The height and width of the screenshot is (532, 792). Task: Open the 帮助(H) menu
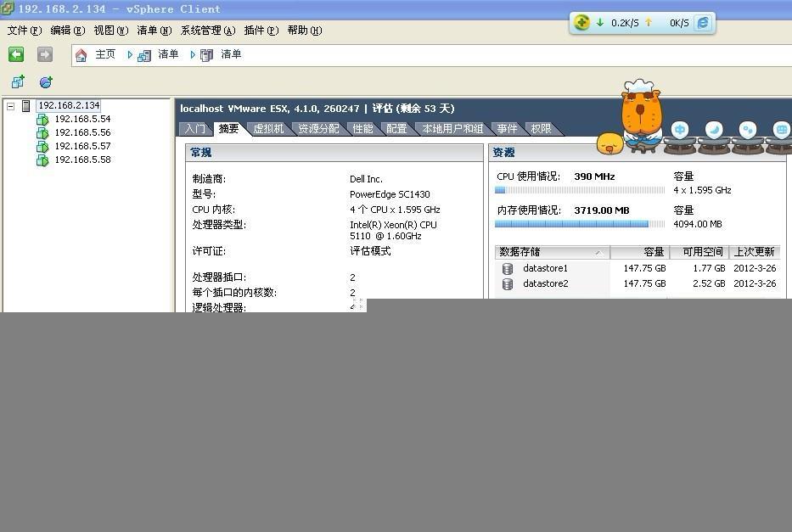[x=305, y=31]
